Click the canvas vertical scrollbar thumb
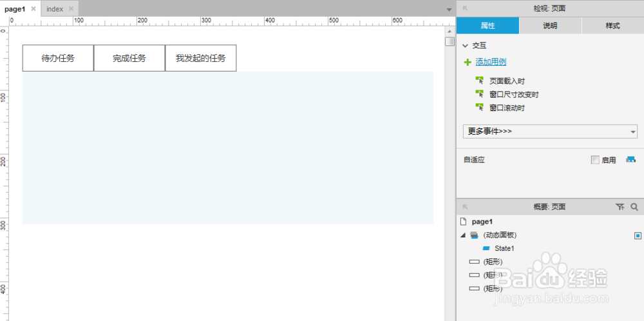644x321 pixels. pyautogui.click(x=450, y=41)
